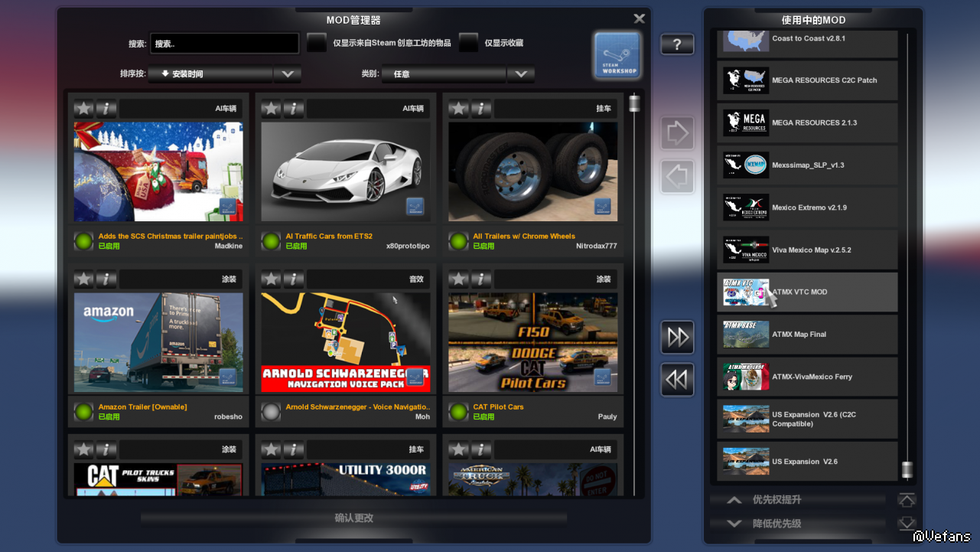
Task: Select ATMX Map Final active mod
Action: point(807,335)
